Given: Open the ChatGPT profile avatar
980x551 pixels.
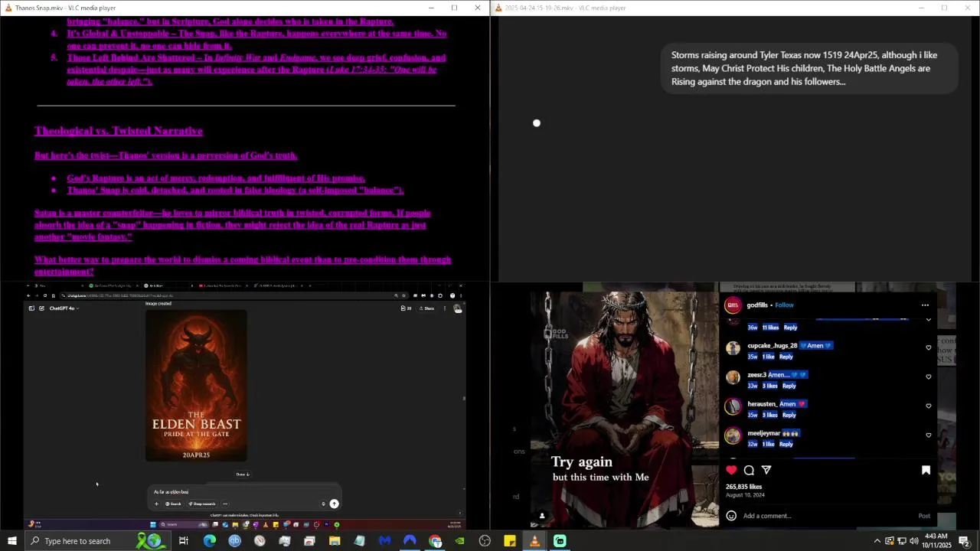Looking at the screenshot, I should click(x=457, y=308).
